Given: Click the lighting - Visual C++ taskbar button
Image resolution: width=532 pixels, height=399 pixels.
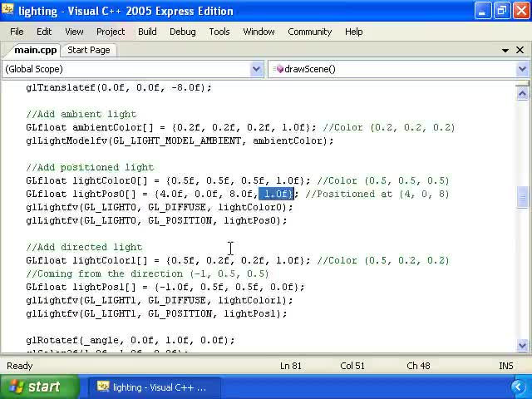Looking at the screenshot, I should point(155,387).
